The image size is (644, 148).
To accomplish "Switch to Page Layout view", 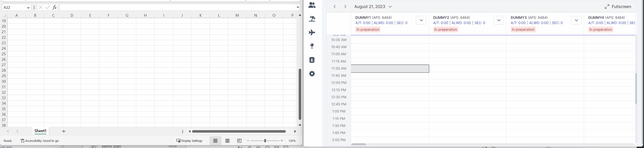I will coord(227,141).
